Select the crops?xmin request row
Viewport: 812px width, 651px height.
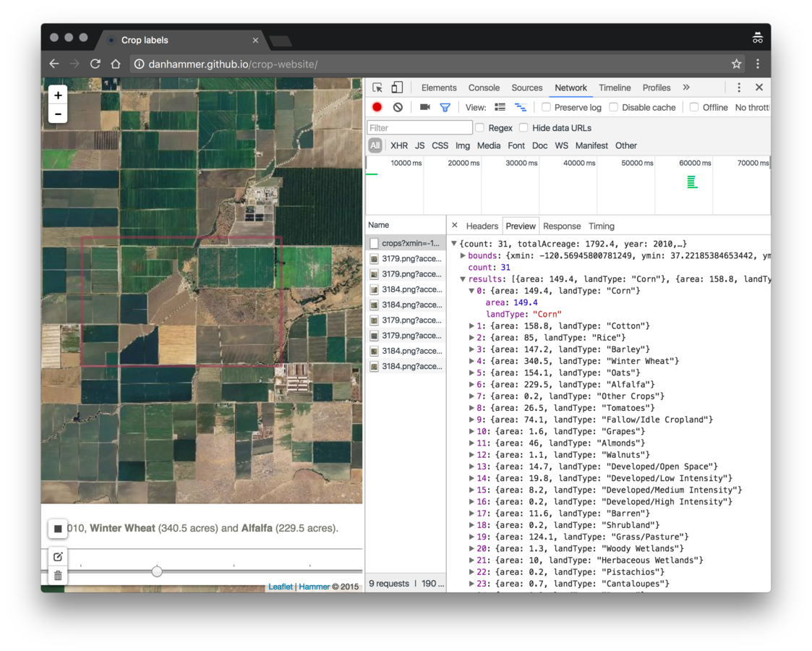coord(406,243)
